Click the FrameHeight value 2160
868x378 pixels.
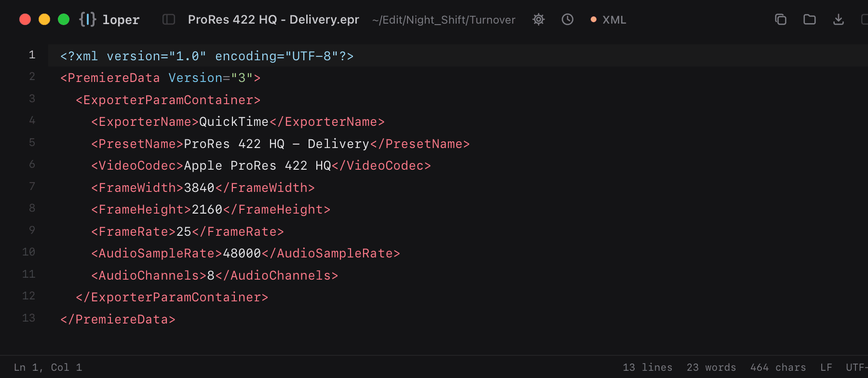pyautogui.click(x=207, y=210)
